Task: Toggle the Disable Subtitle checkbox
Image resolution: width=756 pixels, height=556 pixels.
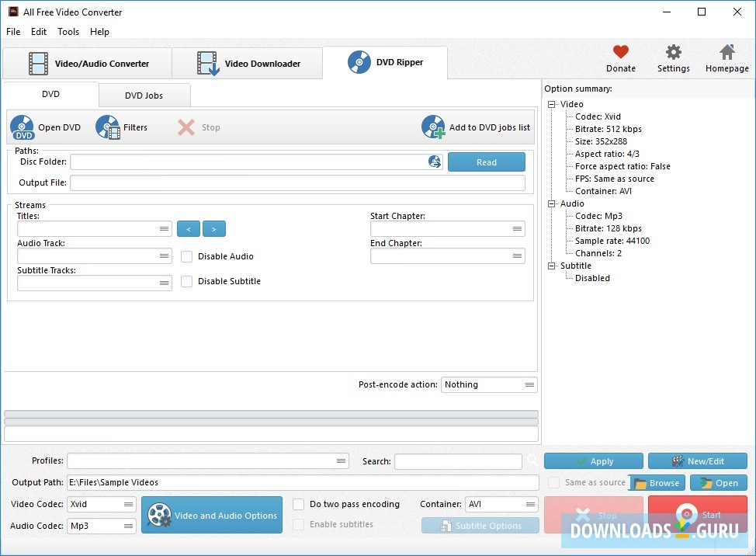Action: (186, 281)
